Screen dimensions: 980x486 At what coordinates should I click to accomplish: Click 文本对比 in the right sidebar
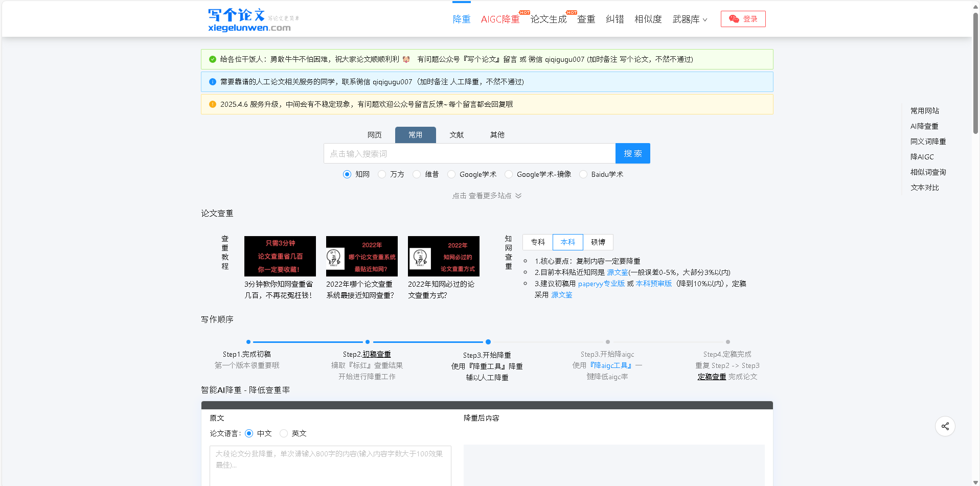(x=925, y=187)
